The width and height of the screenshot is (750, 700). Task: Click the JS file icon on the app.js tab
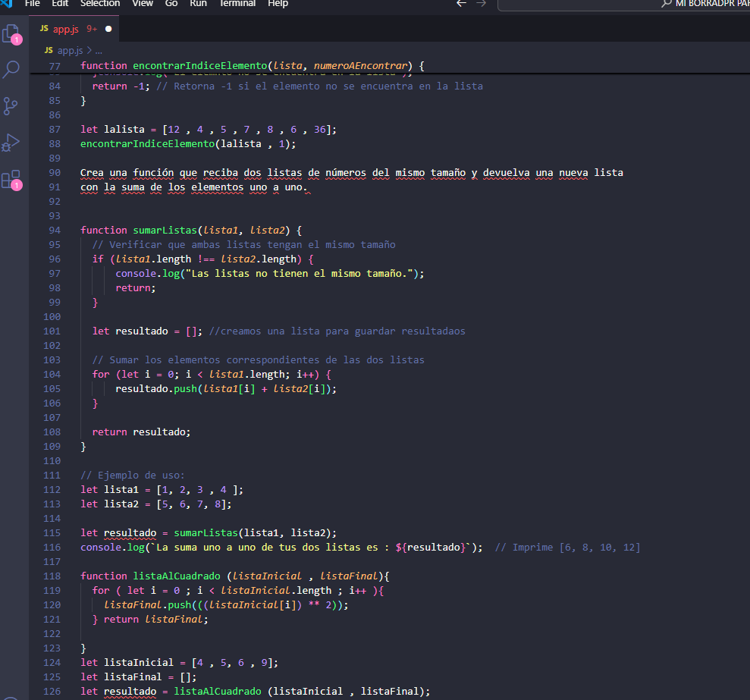coord(44,29)
